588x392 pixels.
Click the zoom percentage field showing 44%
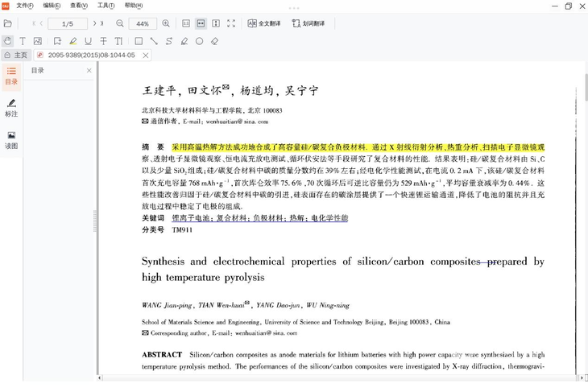point(143,24)
